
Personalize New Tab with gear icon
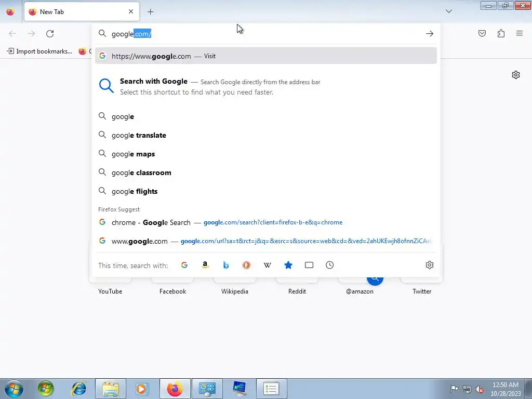click(x=516, y=75)
